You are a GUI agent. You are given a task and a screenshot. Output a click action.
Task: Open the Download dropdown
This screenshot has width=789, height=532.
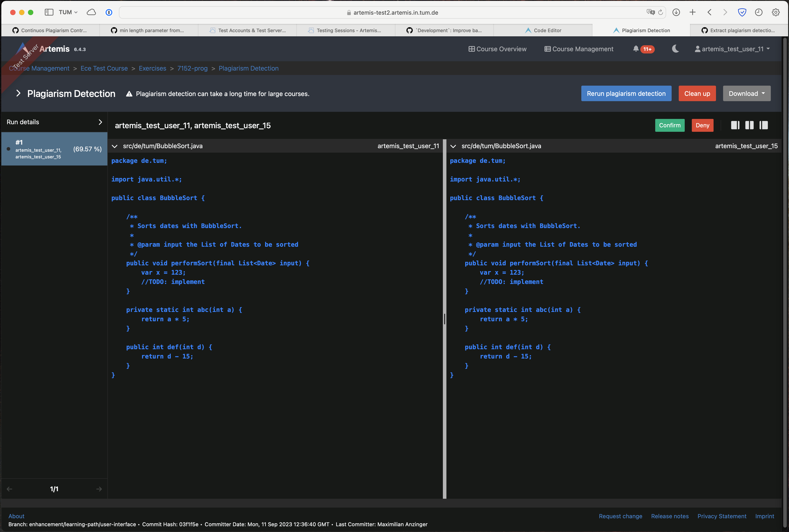click(x=747, y=94)
